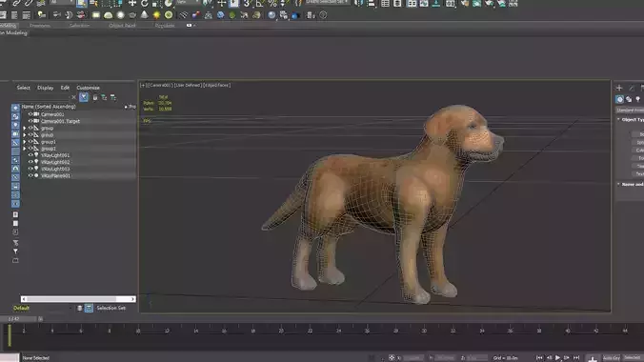Play the animation
This screenshot has height=362, width=644.
[x=557, y=358]
